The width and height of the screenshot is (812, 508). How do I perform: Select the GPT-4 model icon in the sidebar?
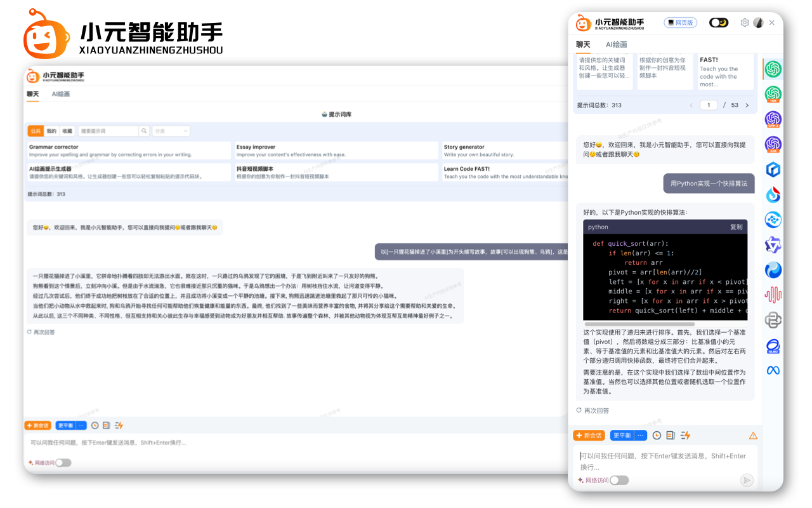pyautogui.click(x=773, y=119)
